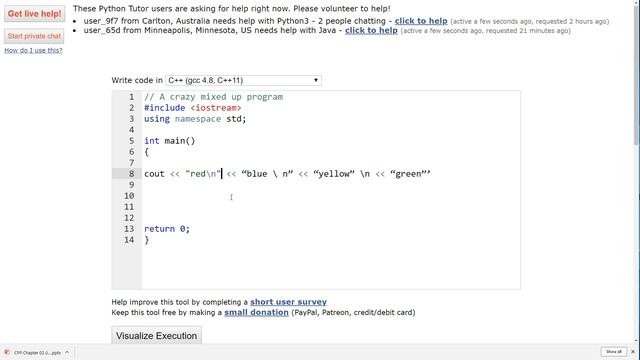Start a private chat session
Screen dimensions: 640x360
click(x=34, y=36)
